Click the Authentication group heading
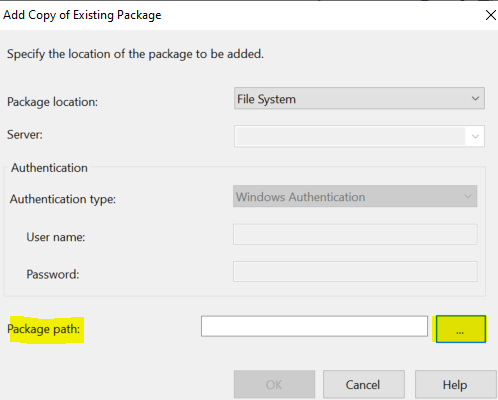Viewport: 498px width, 400px height. (x=49, y=168)
